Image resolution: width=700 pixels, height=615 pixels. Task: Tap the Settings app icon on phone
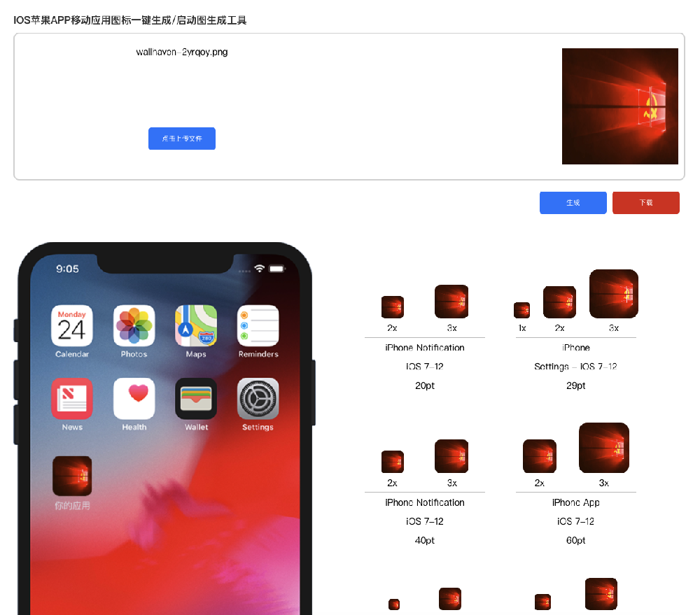pos(258,399)
